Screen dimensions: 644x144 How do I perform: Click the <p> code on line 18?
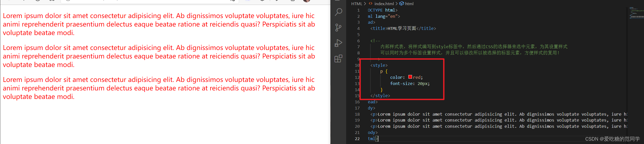click(x=499, y=114)
